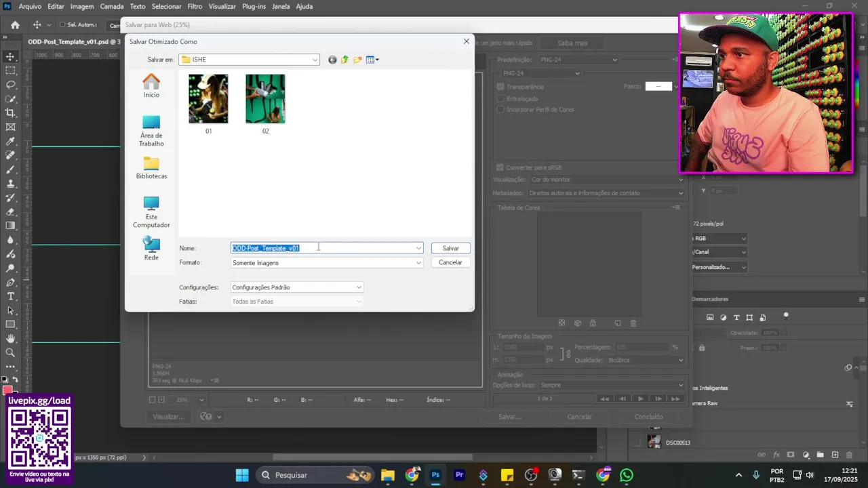Go back to last visited folder
This screenshot has height=488, width=868.
pos(332,60)
